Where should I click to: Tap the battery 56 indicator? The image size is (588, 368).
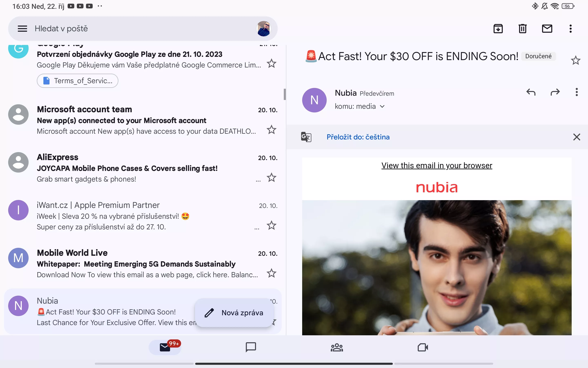(568, 6)
